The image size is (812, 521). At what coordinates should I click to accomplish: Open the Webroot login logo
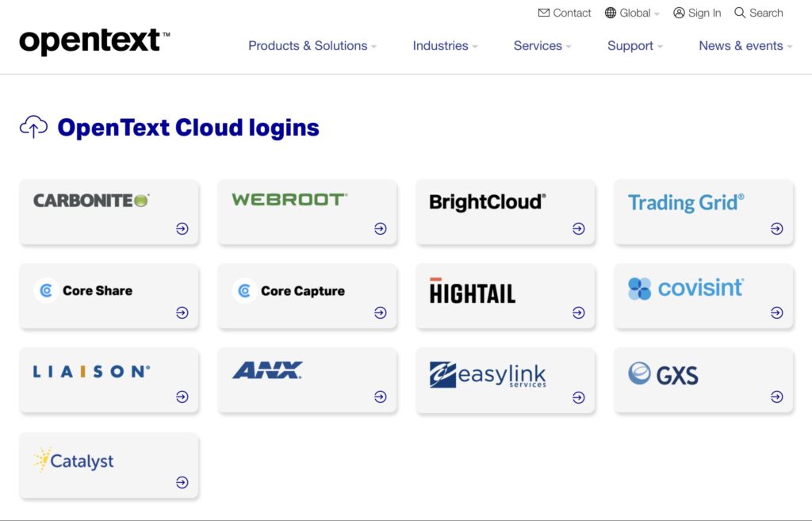click(289, 199)
